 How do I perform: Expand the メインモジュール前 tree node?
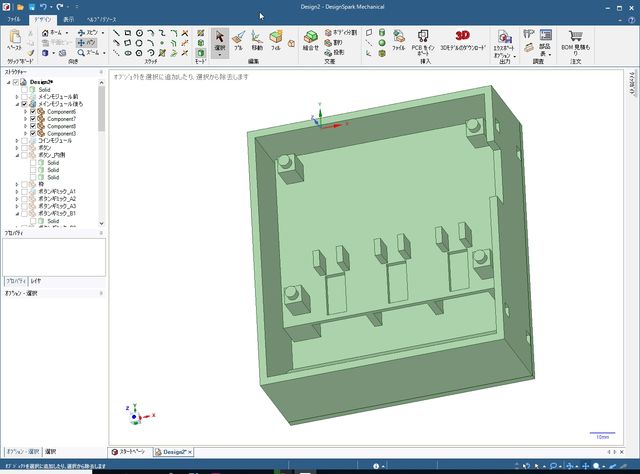(17, 97)
